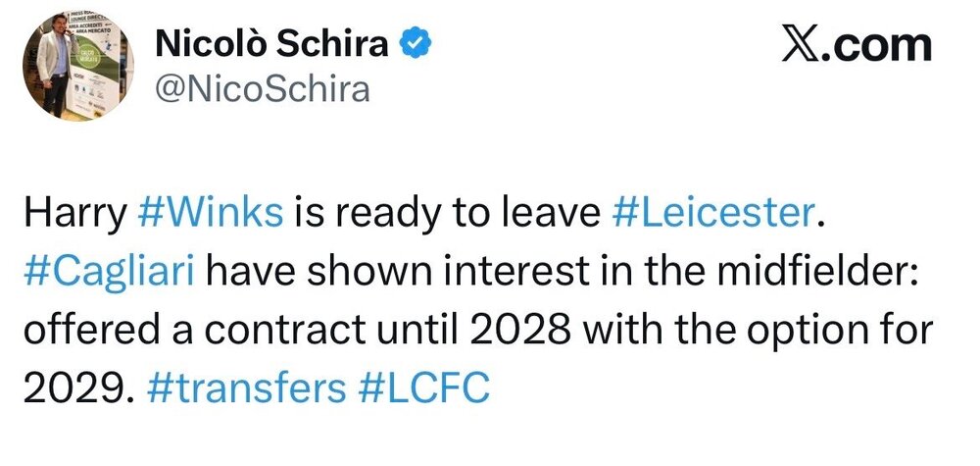
Task: Open the Nicolò Schira display name
Action: (271, 45)
